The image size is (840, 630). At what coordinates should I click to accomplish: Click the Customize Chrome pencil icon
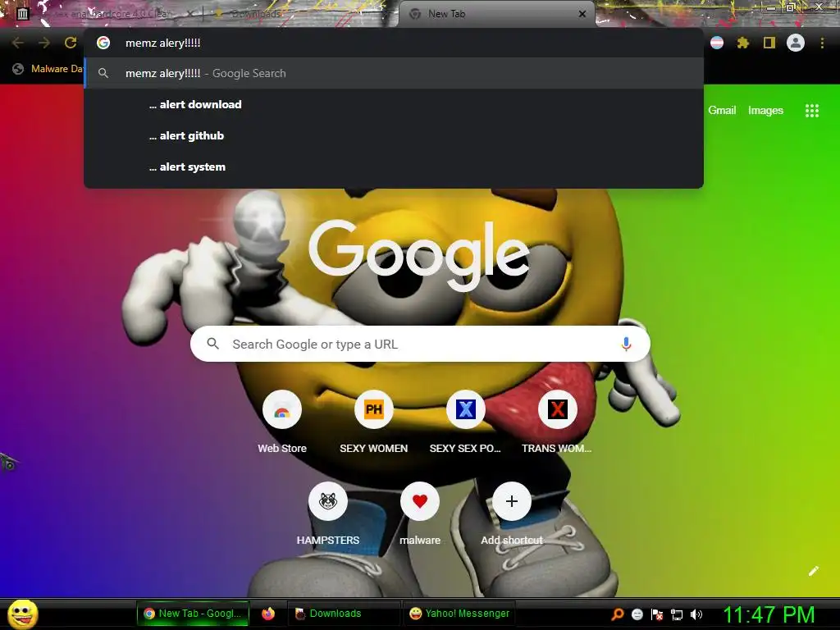[x=813, y=571]
